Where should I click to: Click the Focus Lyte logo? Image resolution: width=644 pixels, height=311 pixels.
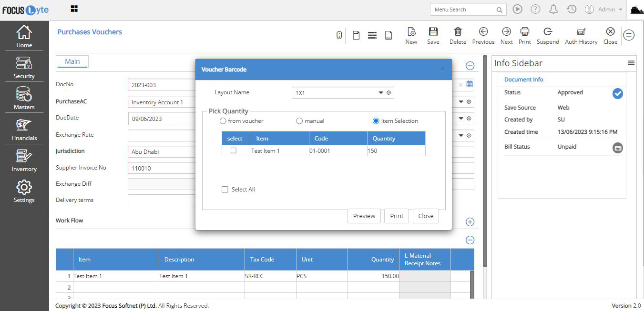click(26, 10)
